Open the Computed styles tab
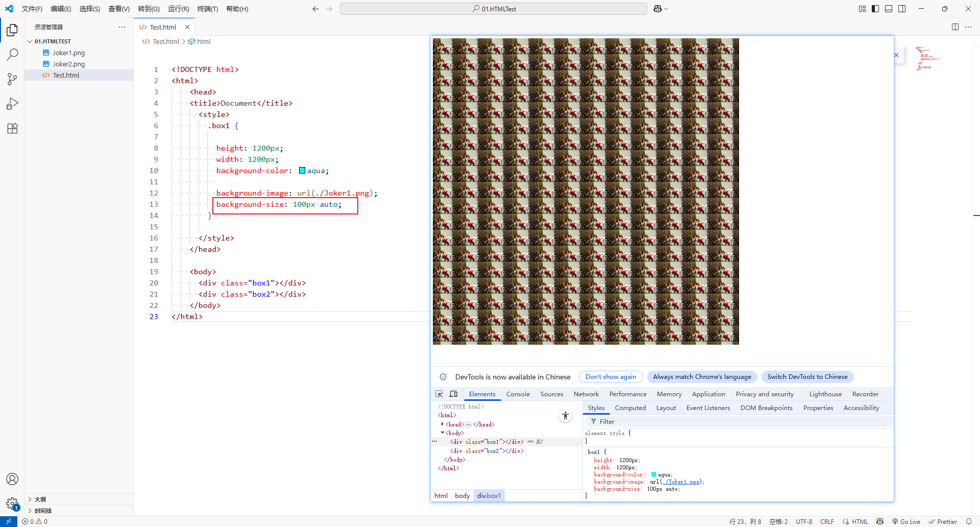Image resolution: width=980 pixels, height=527 pixels. pyautogui.click(x=630, y=408)
